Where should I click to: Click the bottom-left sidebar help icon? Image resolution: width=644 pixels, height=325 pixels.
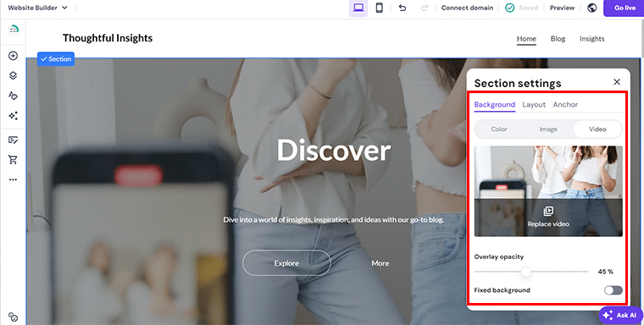[14, 317]
